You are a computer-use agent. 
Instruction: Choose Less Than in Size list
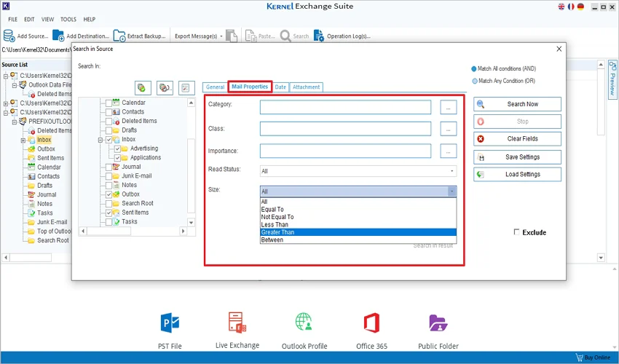pyautogui.click(x=358, y=225)
